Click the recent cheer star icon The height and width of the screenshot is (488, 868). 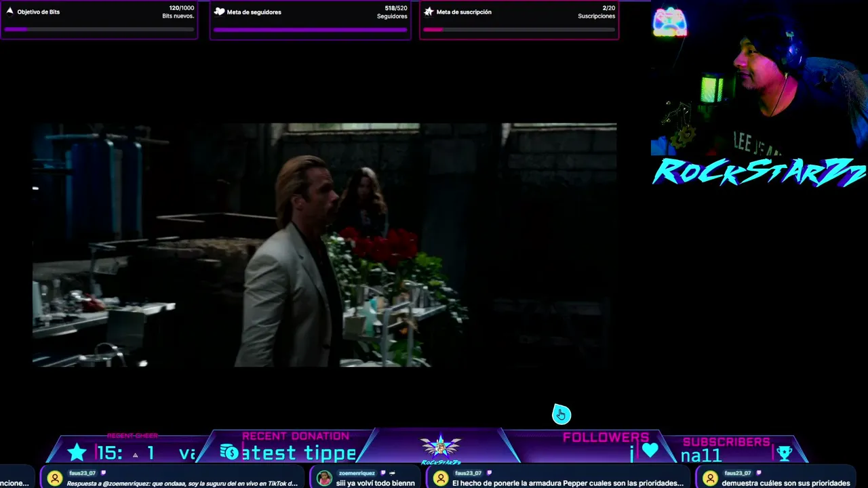[x=77, y=452]
